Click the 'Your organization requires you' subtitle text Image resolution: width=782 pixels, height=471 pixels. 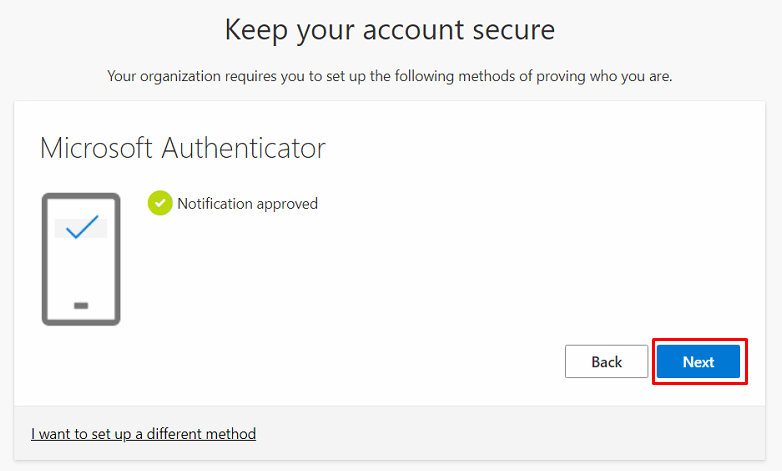pyautogui.click(x=390, y=76)
